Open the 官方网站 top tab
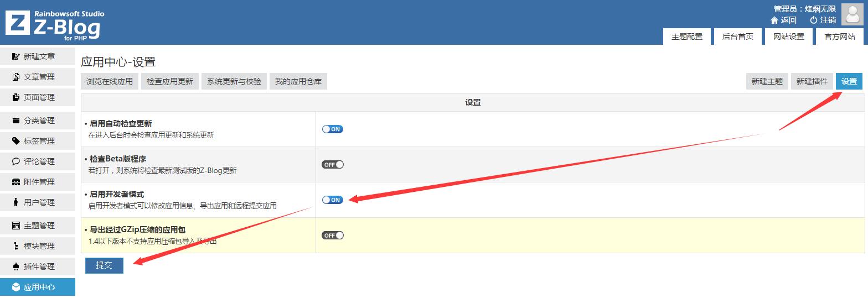This screenshot has height=298, width=868. coord(840,36)
